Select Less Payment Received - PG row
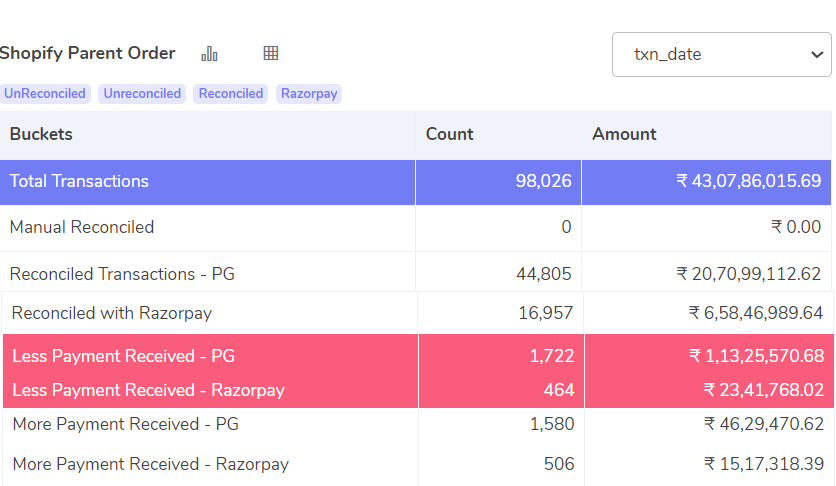The height and width of the screenshot is (486, 836). (417, 355)
